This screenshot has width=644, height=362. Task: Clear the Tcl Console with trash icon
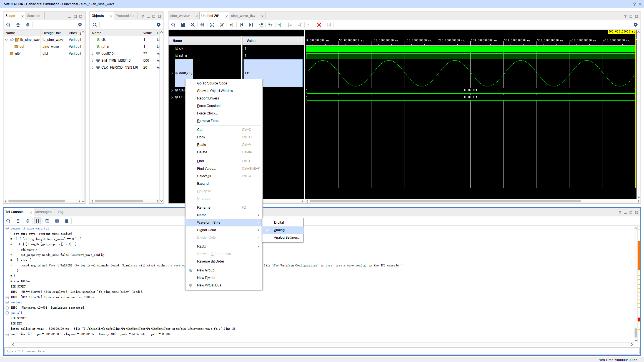click(67, 221)
